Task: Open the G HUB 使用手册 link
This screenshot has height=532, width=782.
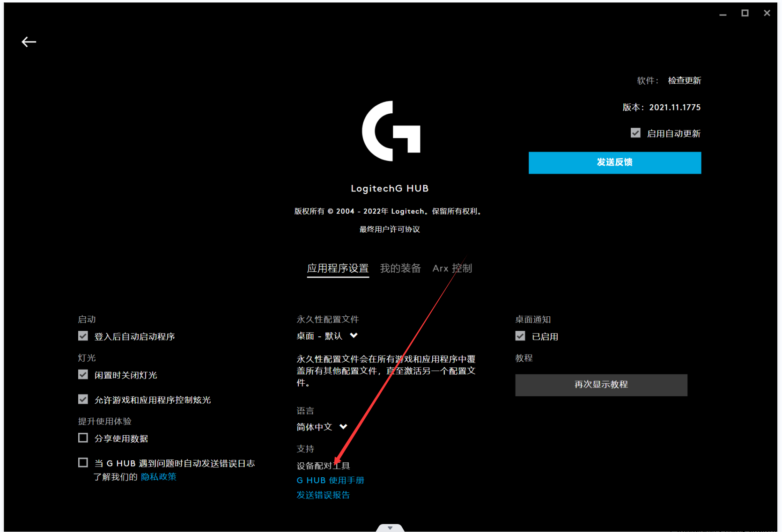Action: pos(331,481)
